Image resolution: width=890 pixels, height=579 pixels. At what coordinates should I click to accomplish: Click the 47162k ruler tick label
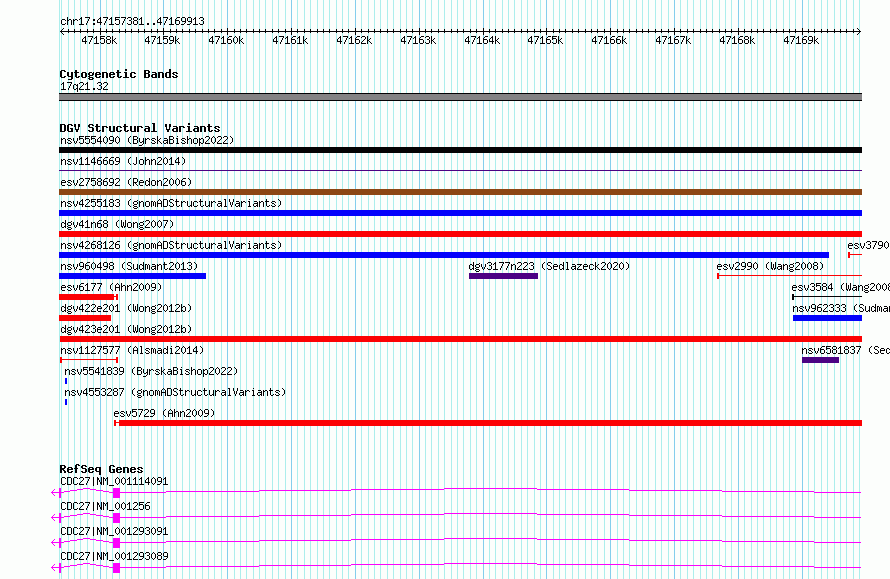354,40
